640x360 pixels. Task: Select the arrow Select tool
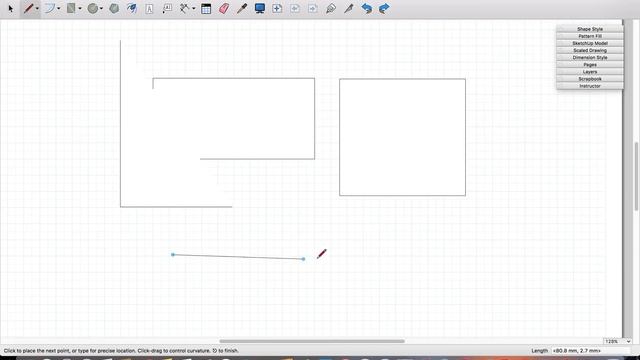[11, 8]
